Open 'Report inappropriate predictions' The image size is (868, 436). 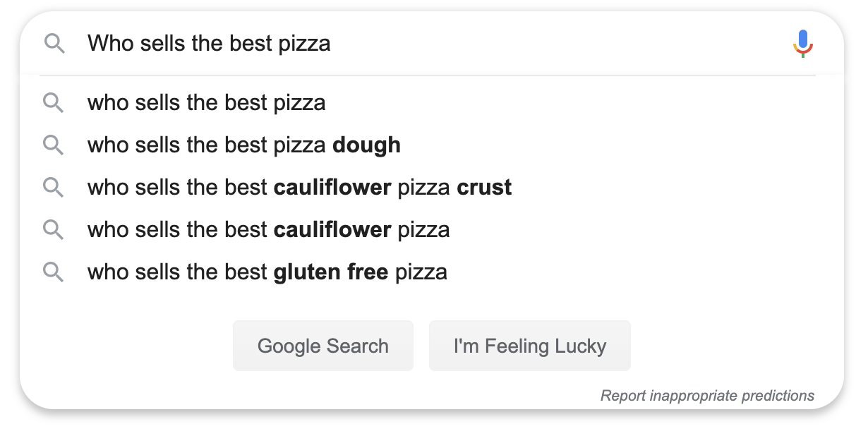pyautogui.click(x=707, y=396)
